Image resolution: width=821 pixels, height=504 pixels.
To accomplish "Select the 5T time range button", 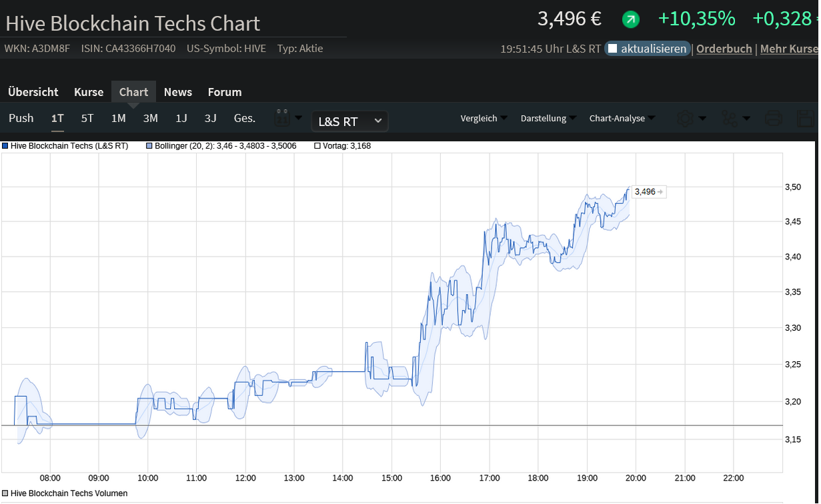I will (87, 118).
